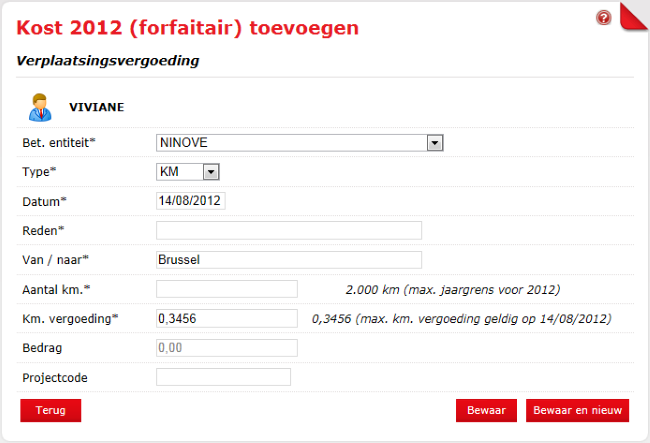Click the red folded page corner icon

coord(634,17)
